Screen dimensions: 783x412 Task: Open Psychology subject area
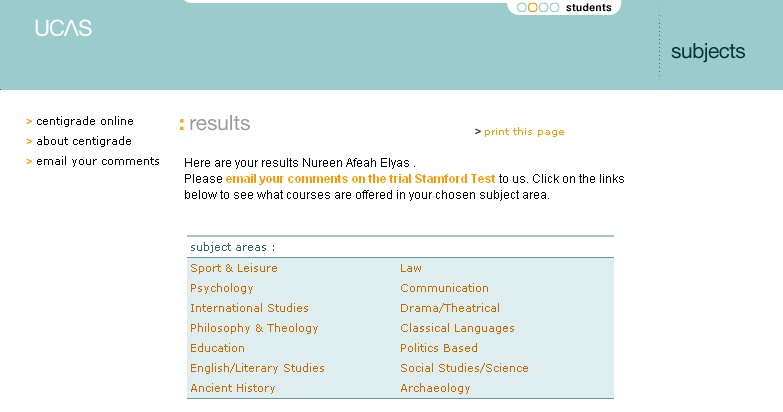point(222,288)
